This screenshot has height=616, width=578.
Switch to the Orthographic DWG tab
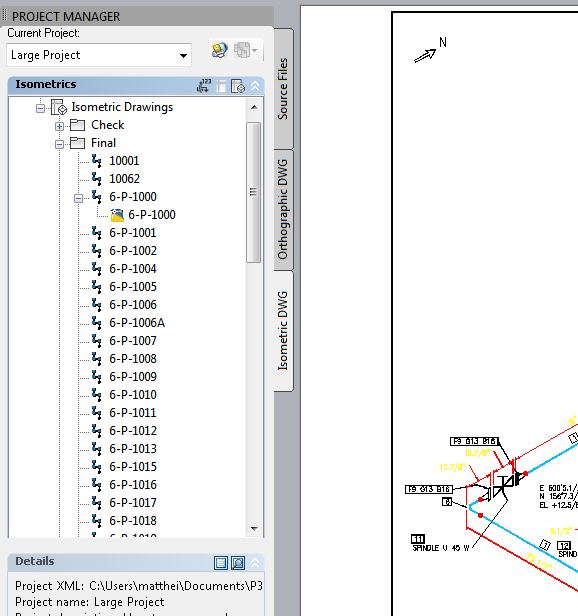283,209
